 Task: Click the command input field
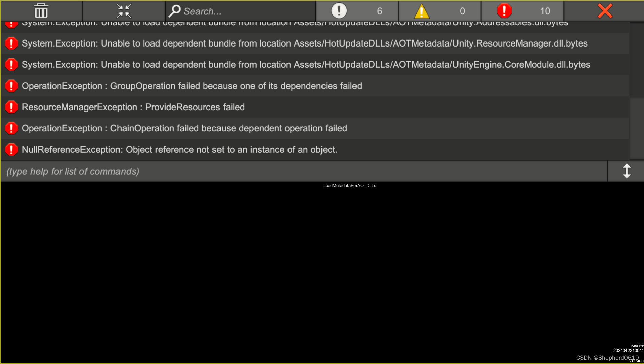click(x=304, y=171)
